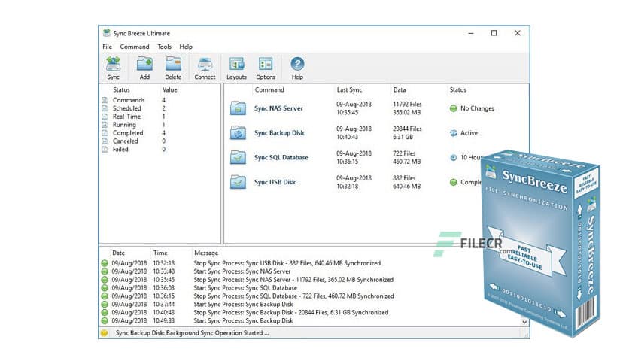629x364 pixels.
Task: Select the Sync USB Disk command name
Action: [x=275, y=182]
